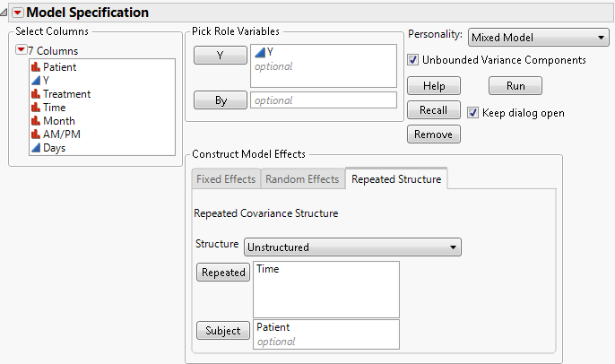Switch to the Fixed Effects tab
This screenshot has width=615, height=364.
click(226, 179)
